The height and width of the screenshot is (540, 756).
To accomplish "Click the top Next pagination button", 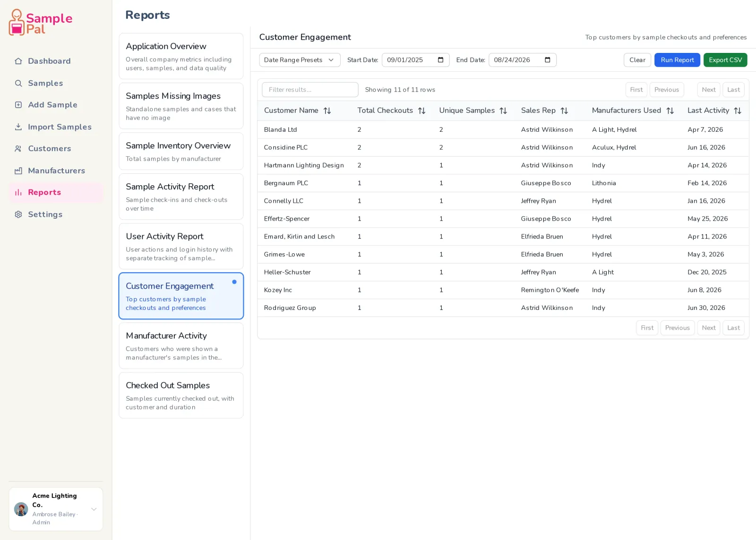I will [709, 90].
